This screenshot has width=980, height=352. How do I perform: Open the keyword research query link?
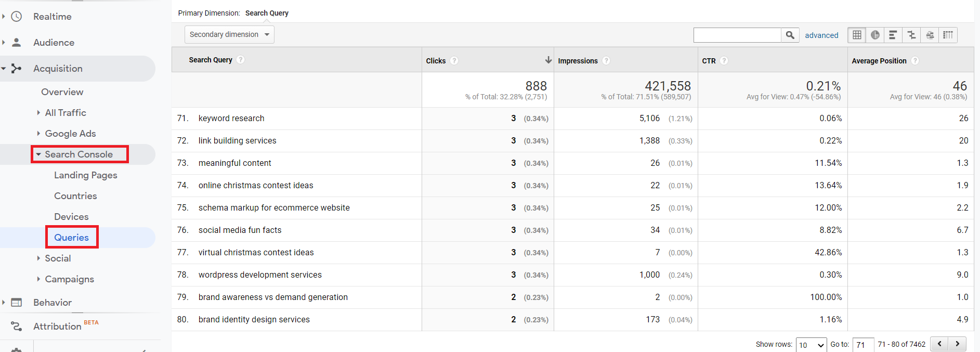pos(231,118)
